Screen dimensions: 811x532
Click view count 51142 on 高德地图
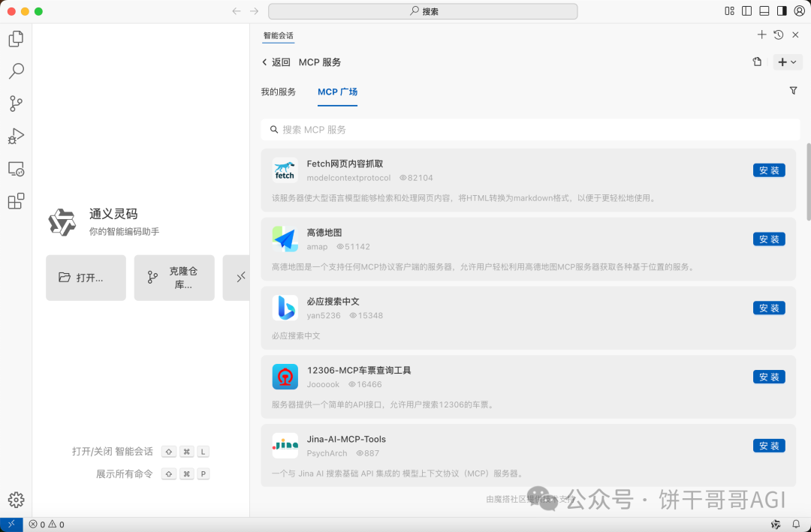click(x=353, y=247)
